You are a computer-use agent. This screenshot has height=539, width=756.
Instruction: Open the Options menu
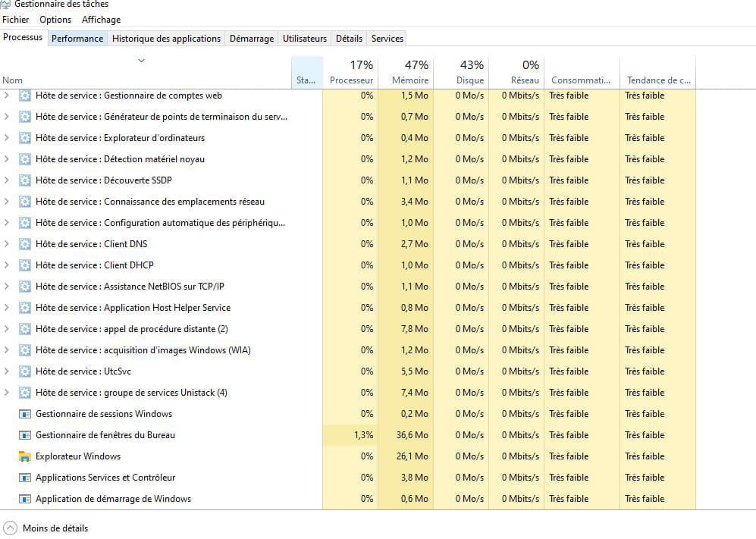point(55,20)
